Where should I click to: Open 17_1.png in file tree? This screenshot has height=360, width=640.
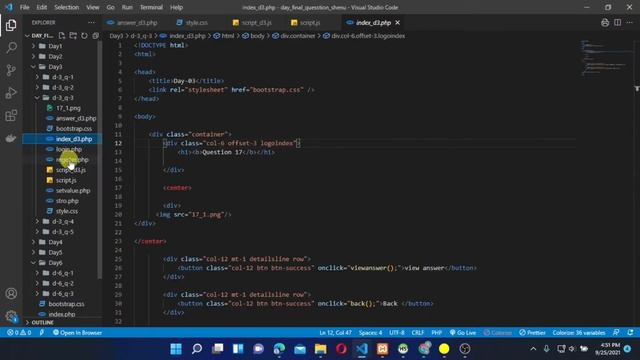(x=68, y=108)
